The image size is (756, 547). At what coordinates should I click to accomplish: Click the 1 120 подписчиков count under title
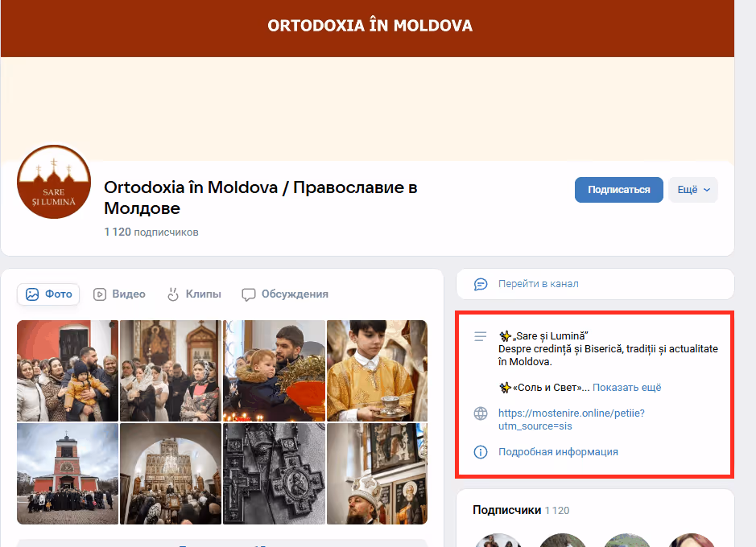[151, 232]
